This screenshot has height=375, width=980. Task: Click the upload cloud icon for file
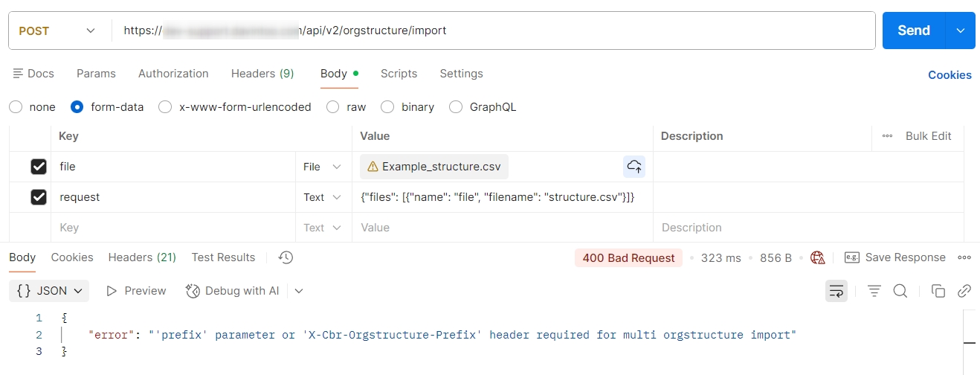point(634,167)
